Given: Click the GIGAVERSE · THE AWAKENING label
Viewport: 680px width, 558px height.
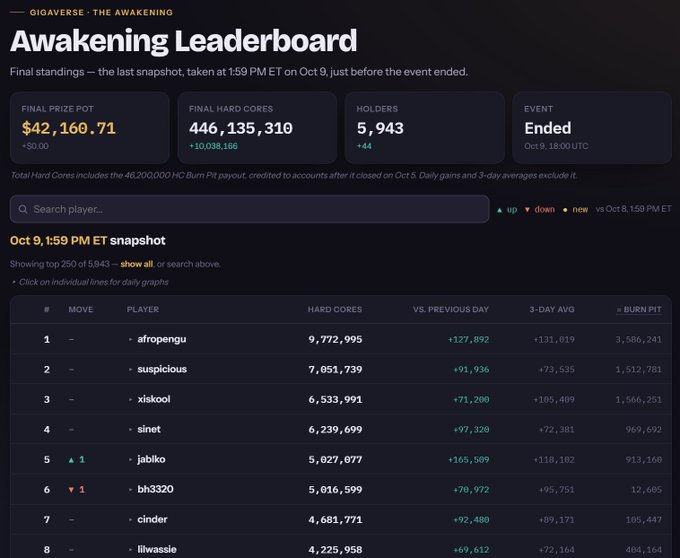Looking at the screenshot, I should [x=101, y=13].
